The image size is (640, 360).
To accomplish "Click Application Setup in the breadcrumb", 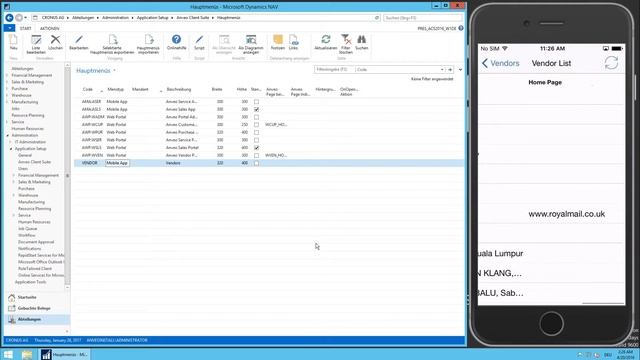I will click(152, 18).
